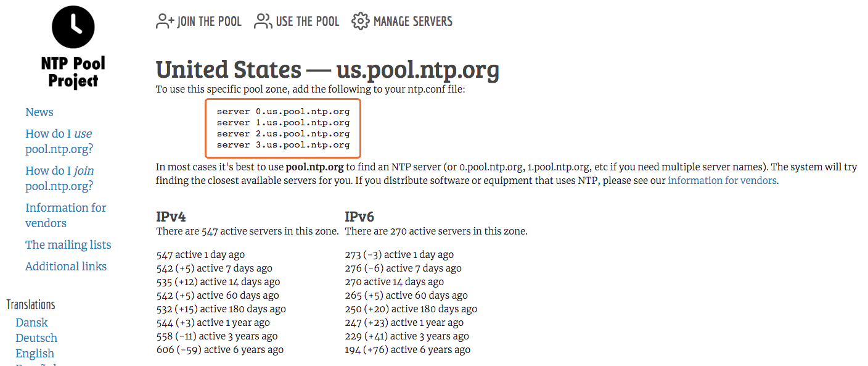Click the Join the Pool person-plus icon
868x366 pixels.
[x=165, y=22]
